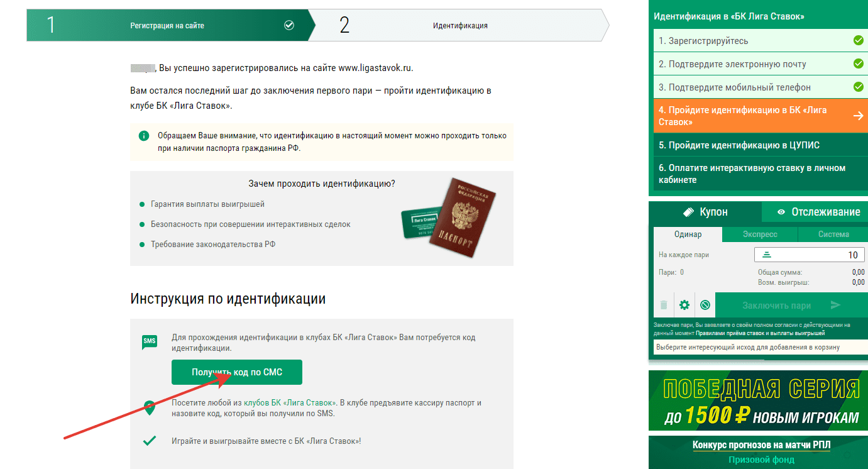Click check icon next to 'Подтвердите электронную почту'
The height and width of the screenshot is (469, 868).
click(x=858, y=63)
